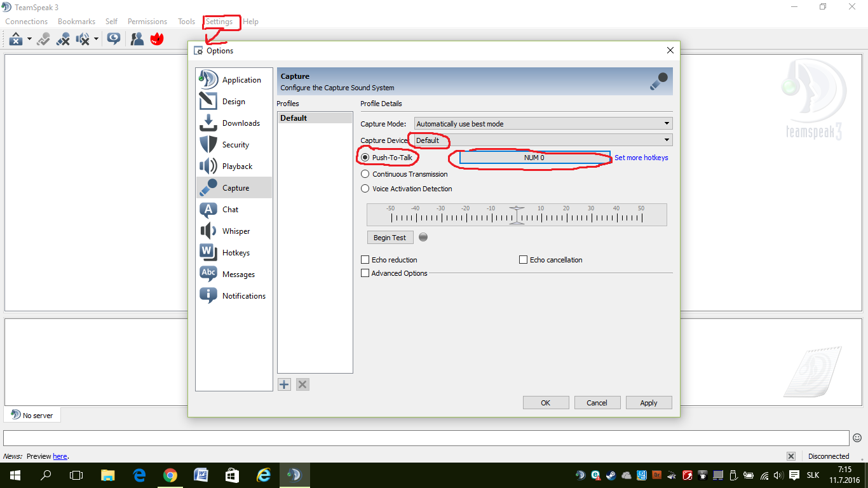Open the Chat options page

coord(234,210)
